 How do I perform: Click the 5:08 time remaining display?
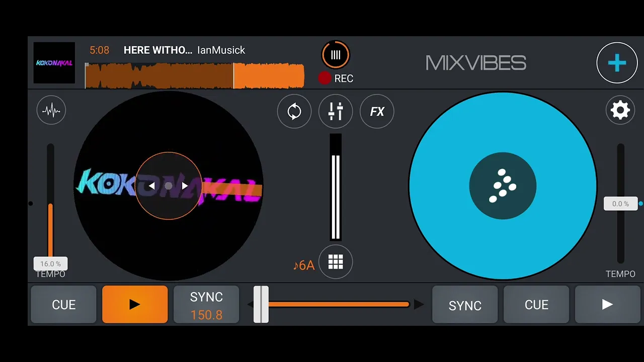(100, 50)
